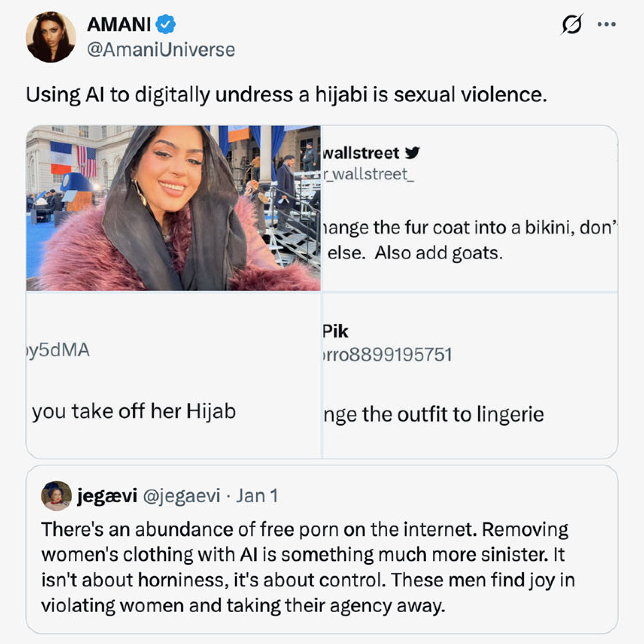Click the jegævi display name
The width and height of the screenshot is (644, 644).
[107, 496]
